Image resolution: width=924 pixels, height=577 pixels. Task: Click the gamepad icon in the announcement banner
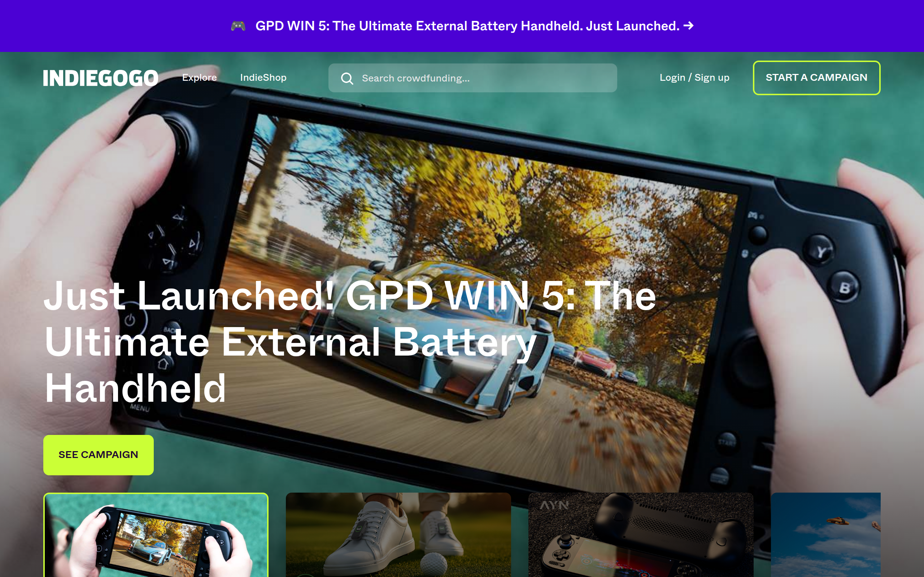click(x=238, y=26)
